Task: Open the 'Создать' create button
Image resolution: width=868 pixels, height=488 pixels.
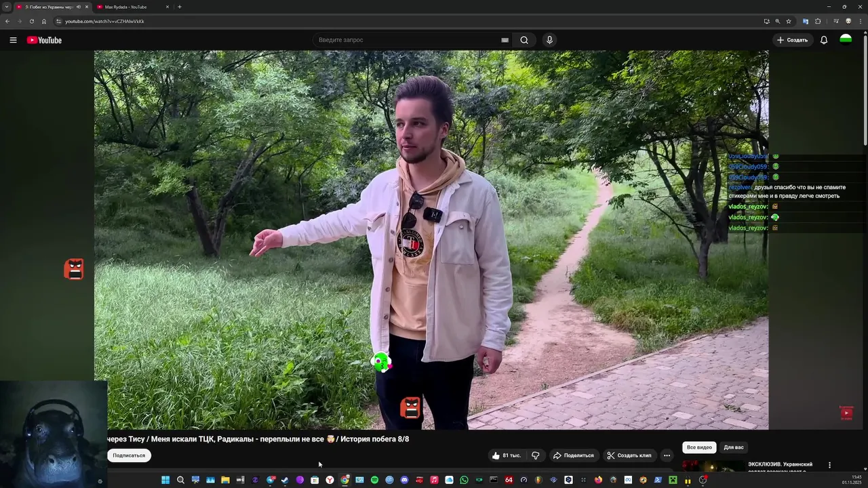Action: tap(792, 40)
